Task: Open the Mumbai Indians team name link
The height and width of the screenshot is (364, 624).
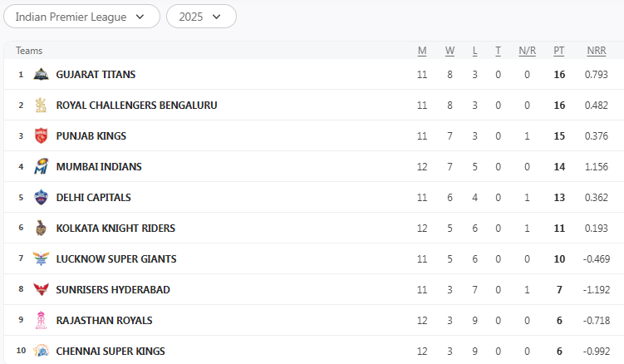Action: pos(99,166)
